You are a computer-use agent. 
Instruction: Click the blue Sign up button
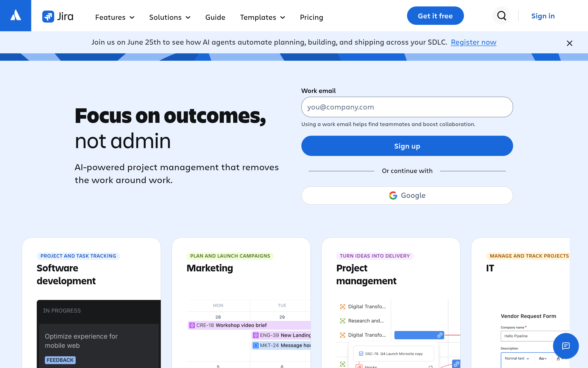point(407,146)
